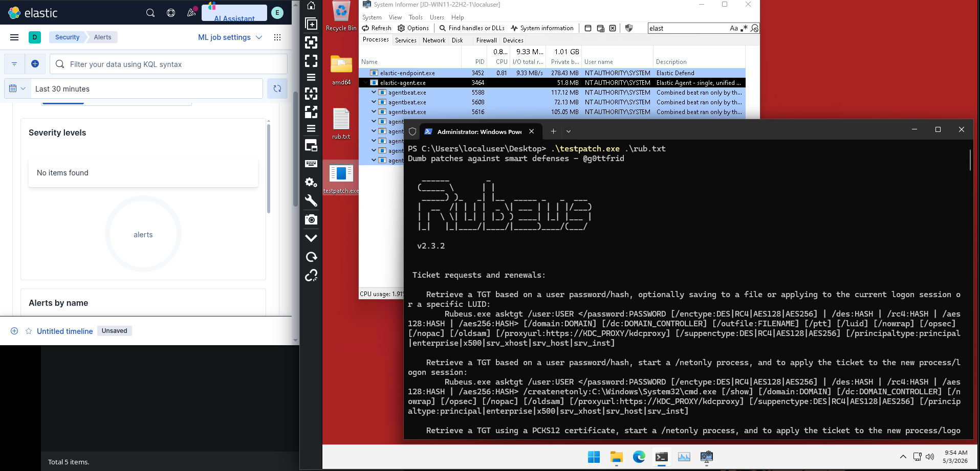Collapse the agentbeat.exe PID 5588 tree node
Screen dimensions: 980x471
[x=374, y=93]
